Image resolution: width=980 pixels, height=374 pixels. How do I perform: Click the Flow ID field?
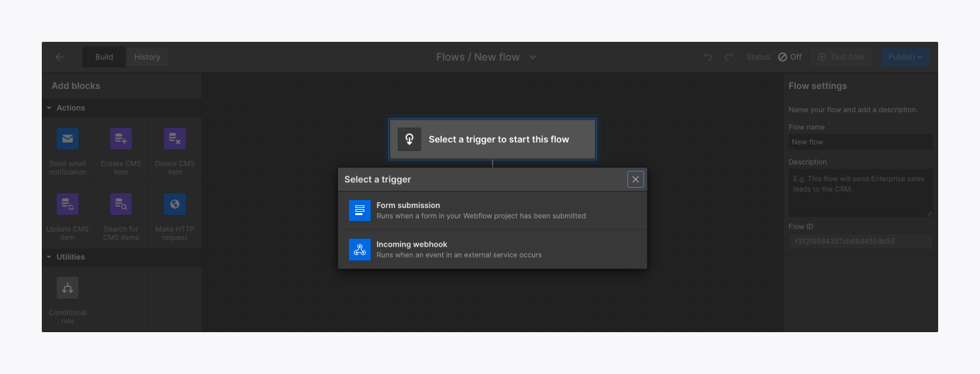point(860,241)
